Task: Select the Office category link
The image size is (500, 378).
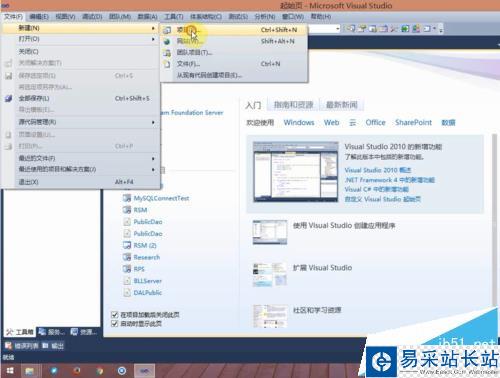Action: (x=376, y=123)
